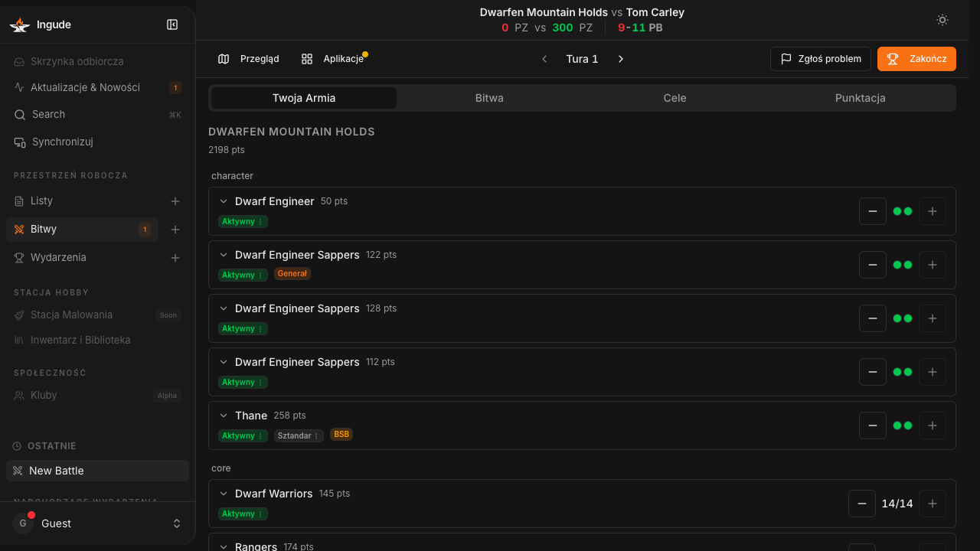Open Aktywny status of Sappers 112 pts
The image size is (980, 551).
point(243,382)
